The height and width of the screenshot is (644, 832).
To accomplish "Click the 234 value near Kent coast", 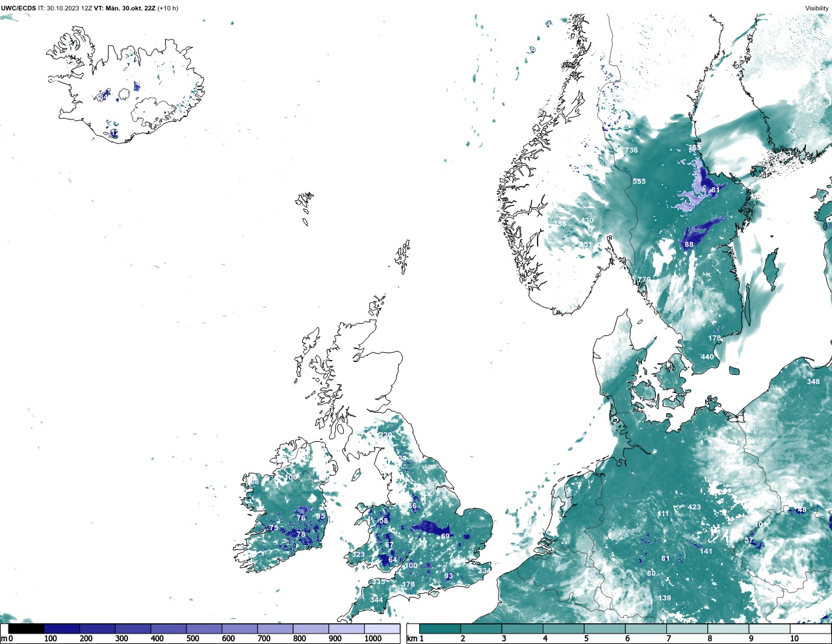I will [x=484, y=571].
